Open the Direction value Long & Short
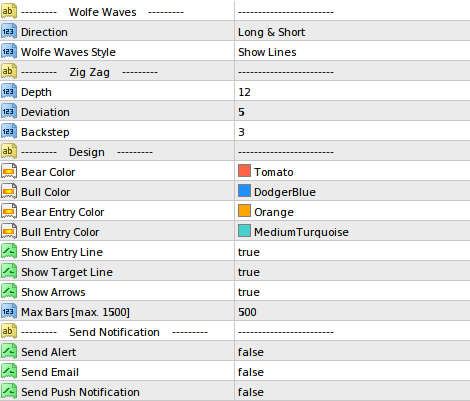This screenshot has height=401, width=470. [271, 32]
